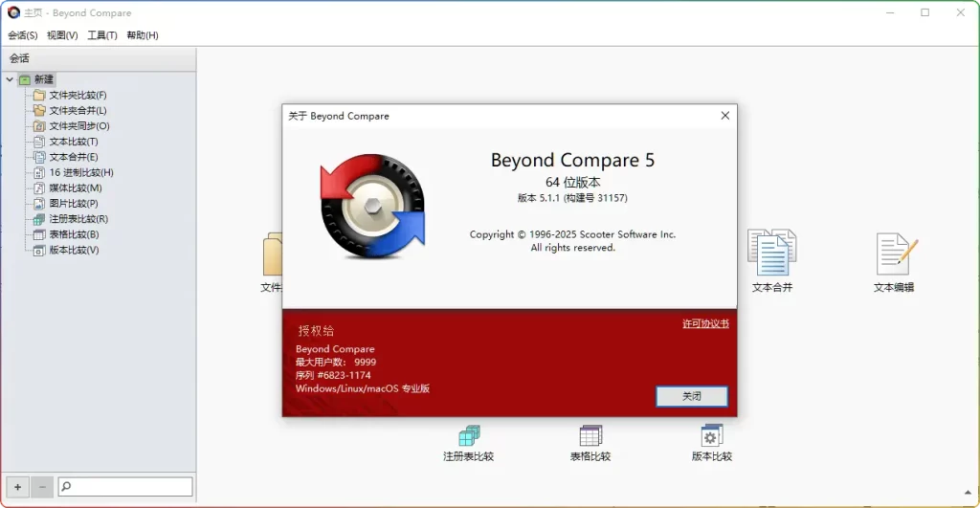
Task: Click the 最大用户数: 9999 text
Action: [x=336, y=363]
